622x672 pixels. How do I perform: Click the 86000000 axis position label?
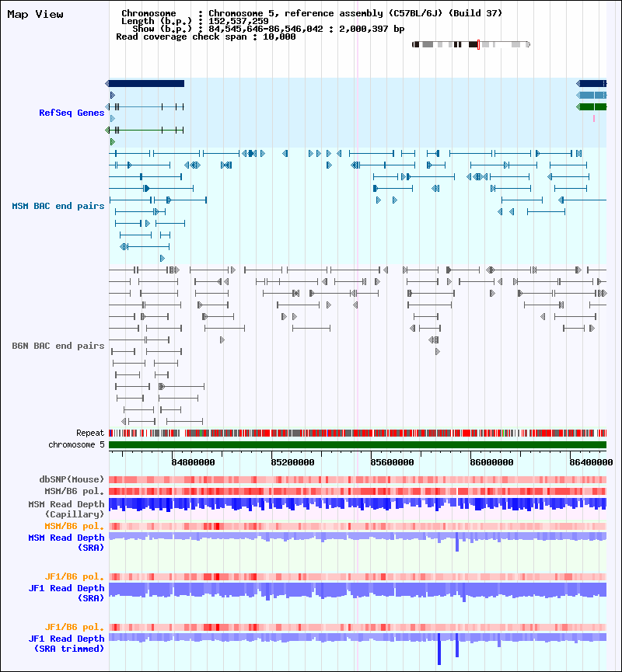pyautogui.click(x=491, y=462)
